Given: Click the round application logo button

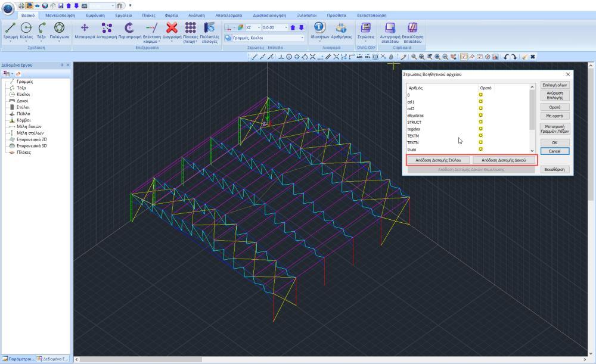Looking at the screenshot, I should click(8, 8).
